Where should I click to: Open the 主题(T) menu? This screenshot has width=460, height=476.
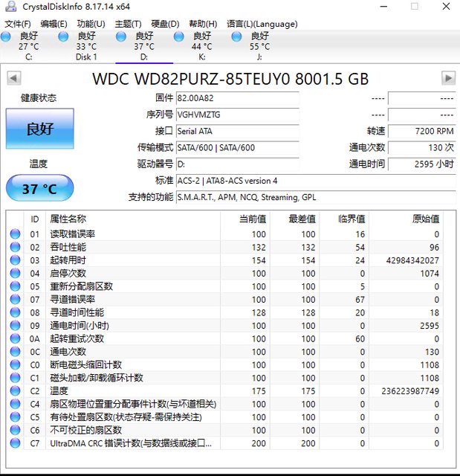[129, 24]
